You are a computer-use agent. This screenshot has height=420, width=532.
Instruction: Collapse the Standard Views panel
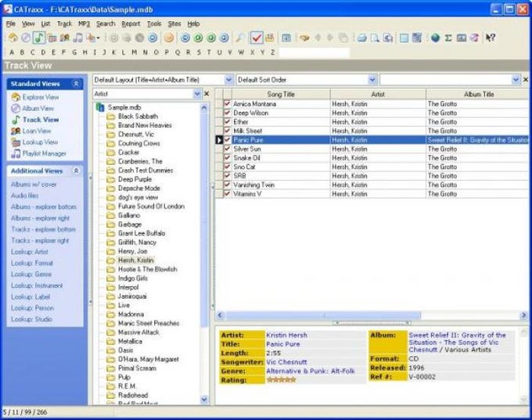click(x=76, y=83)
